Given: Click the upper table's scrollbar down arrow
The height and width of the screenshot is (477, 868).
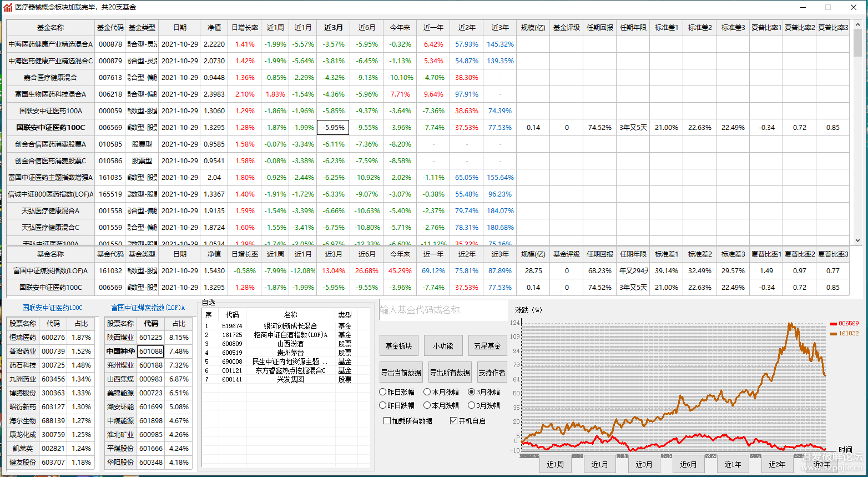Looking at the screenshot, I should tap(857, 240).
